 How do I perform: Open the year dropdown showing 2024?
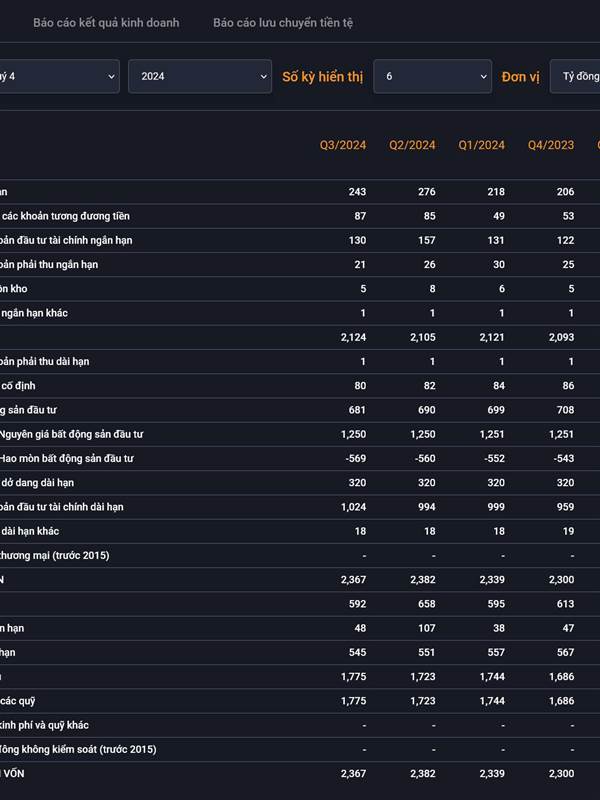tap(200, 77)
